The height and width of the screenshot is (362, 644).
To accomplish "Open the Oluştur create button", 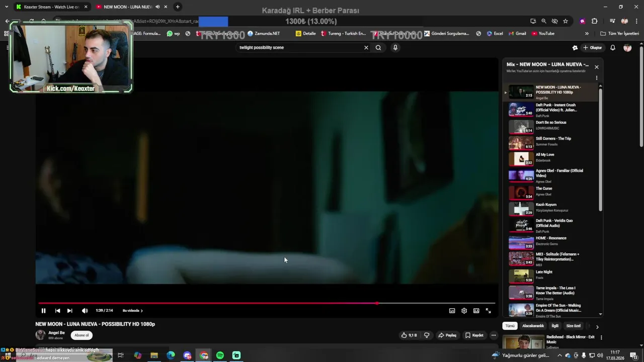I will tap(593, 48).
